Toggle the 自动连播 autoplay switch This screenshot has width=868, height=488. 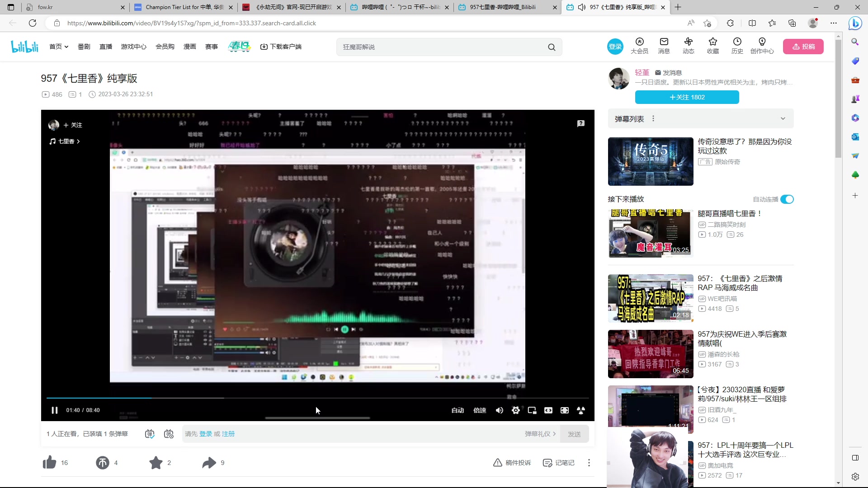click(787, 199)
